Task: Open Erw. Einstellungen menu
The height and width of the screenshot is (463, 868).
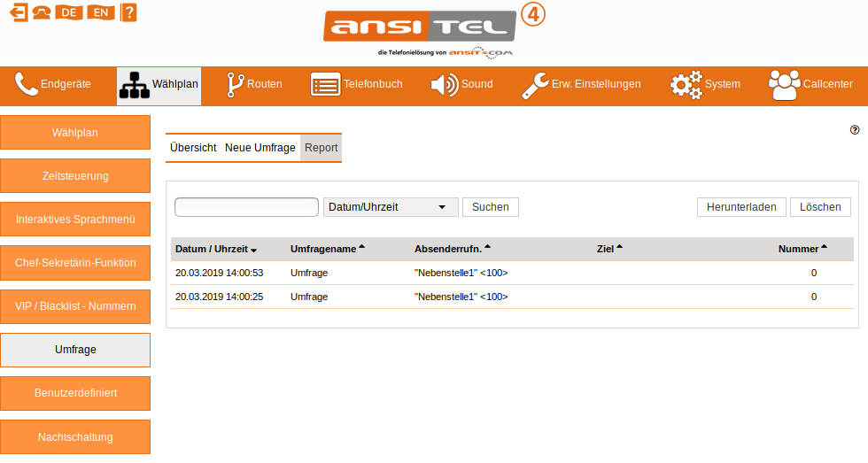Action: [581, 85]
